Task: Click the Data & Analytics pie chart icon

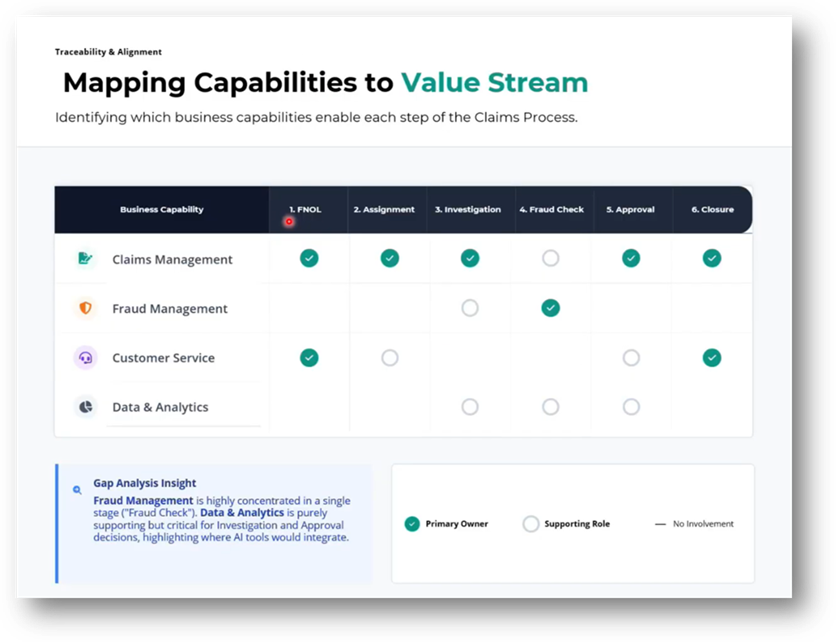Action: click(85, 407)
